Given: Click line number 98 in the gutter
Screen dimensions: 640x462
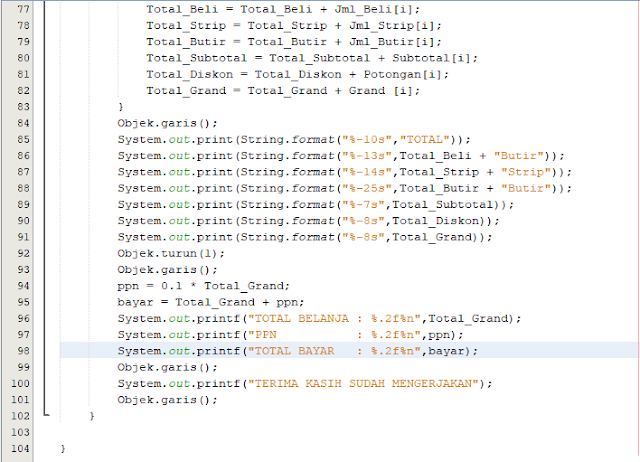Looking at the screenshot, I should [x=23, y=351].
